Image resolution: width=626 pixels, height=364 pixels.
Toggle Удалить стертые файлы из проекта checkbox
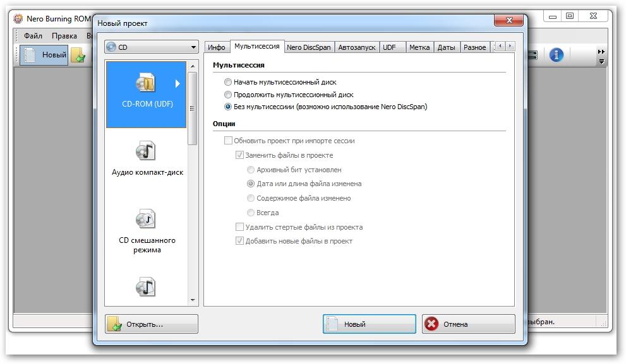coord(239,227)
